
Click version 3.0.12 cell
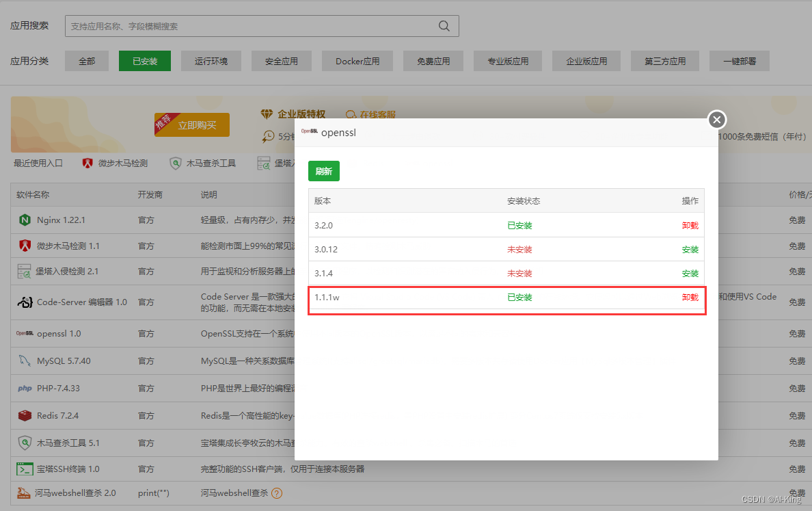pos(326,249)
